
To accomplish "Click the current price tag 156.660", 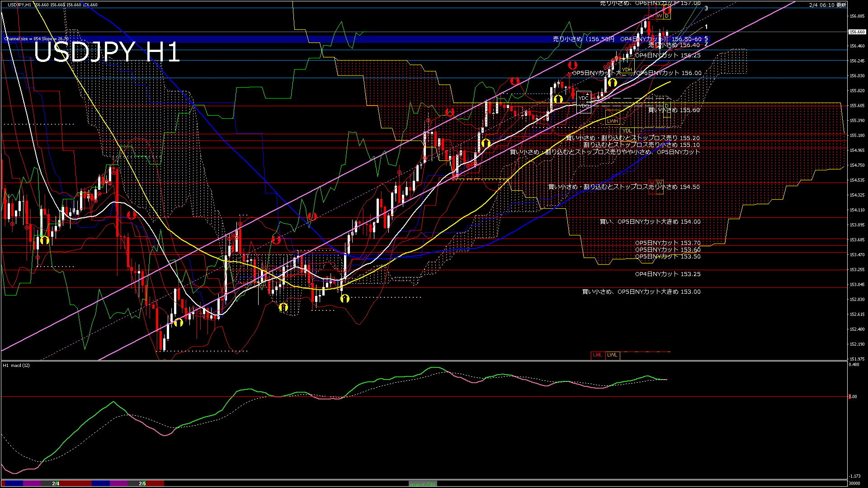I will [857, 32].
